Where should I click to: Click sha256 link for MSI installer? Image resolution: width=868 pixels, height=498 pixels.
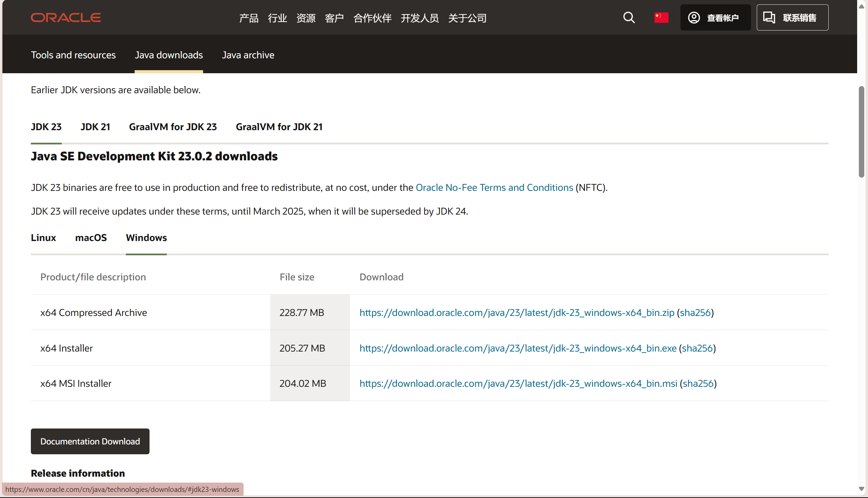[698, 383]
